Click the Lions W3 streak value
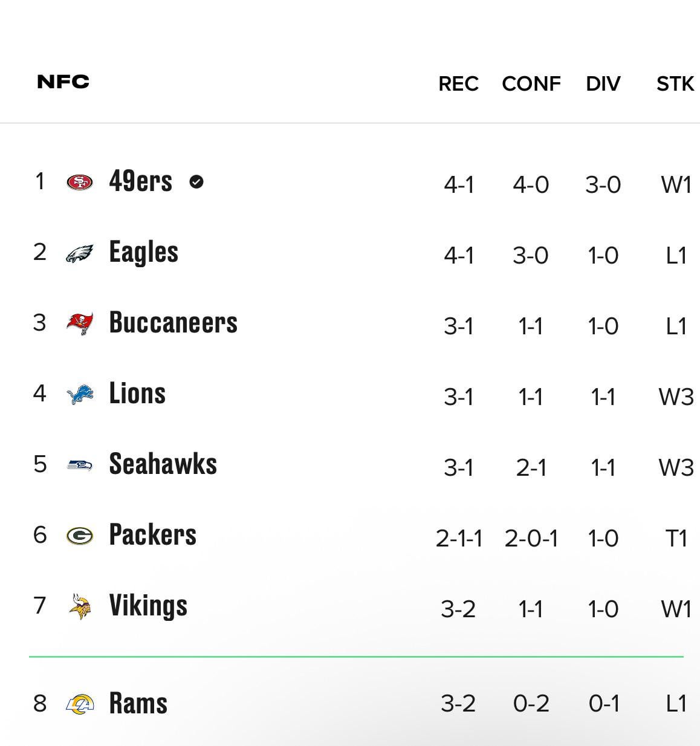This screenshot has height=746, width=700. [x=675, y=397]
